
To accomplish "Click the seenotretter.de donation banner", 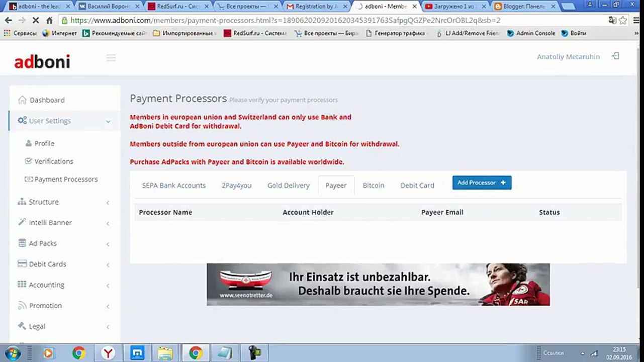I will point(378,285).
